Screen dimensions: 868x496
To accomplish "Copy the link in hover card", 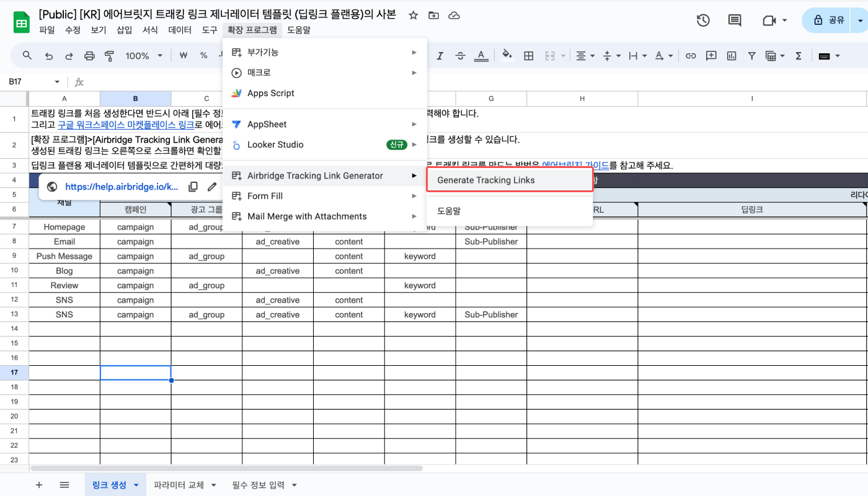I will point(193,187).
